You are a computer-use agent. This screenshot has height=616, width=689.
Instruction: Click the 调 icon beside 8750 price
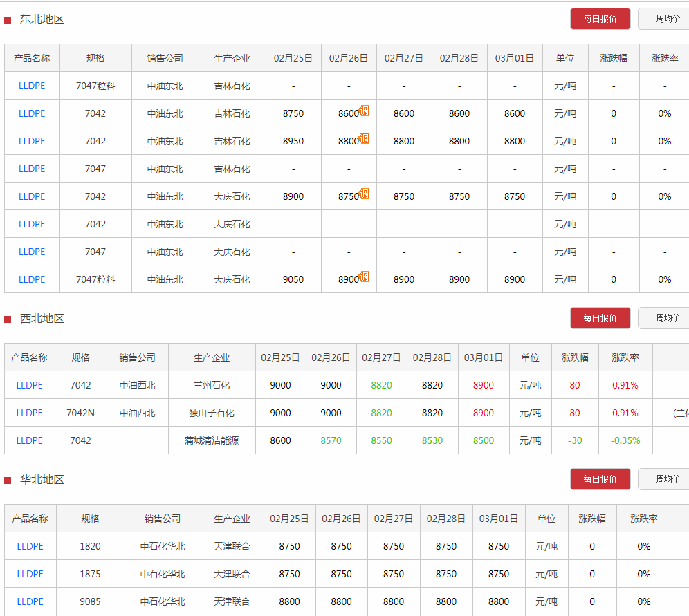coord(365,194)
